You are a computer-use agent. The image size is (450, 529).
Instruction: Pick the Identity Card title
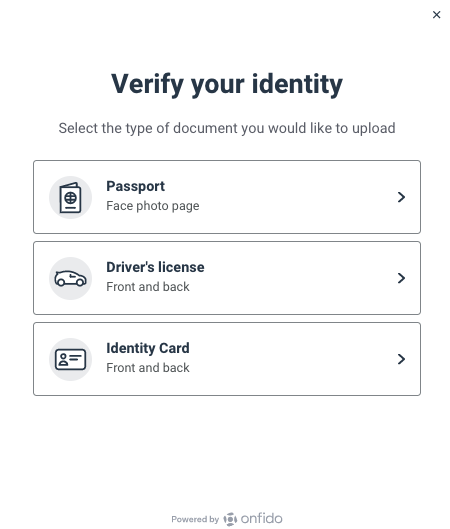148,348
